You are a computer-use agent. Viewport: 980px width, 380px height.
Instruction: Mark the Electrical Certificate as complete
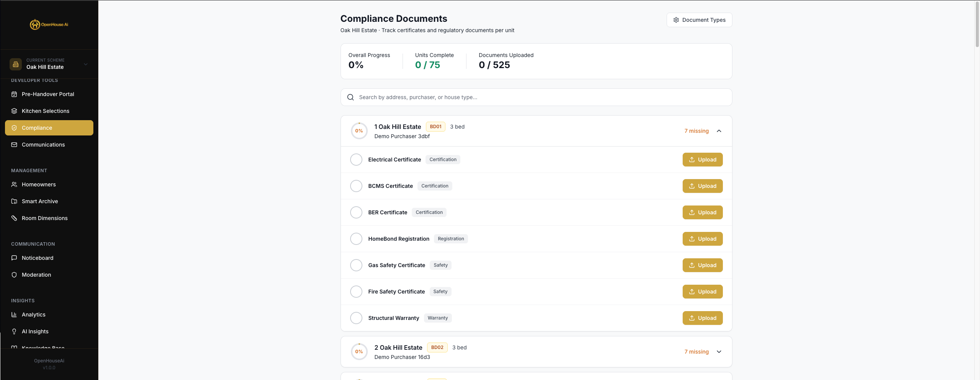(356, 160)
